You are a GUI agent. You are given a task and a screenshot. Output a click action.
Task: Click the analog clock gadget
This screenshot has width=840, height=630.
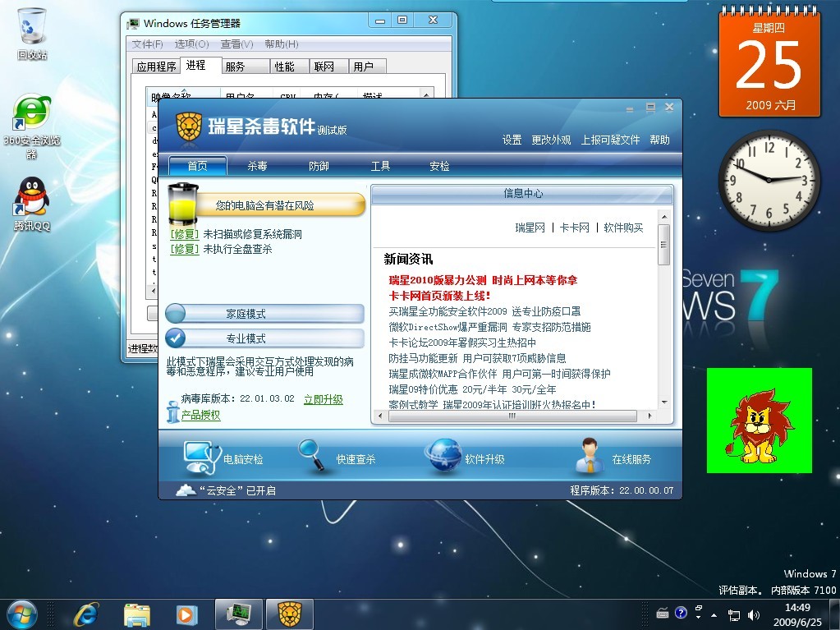click(769, 180)
